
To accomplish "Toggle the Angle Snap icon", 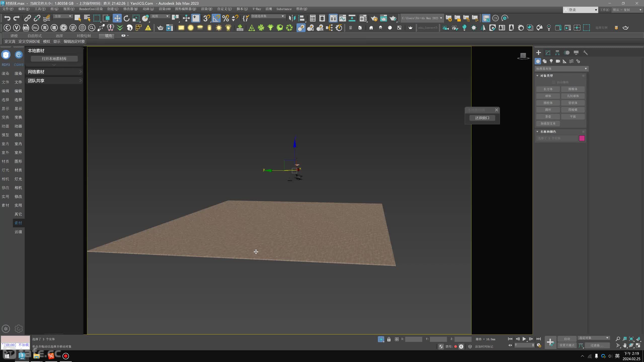I will click(x=216, y=18).
